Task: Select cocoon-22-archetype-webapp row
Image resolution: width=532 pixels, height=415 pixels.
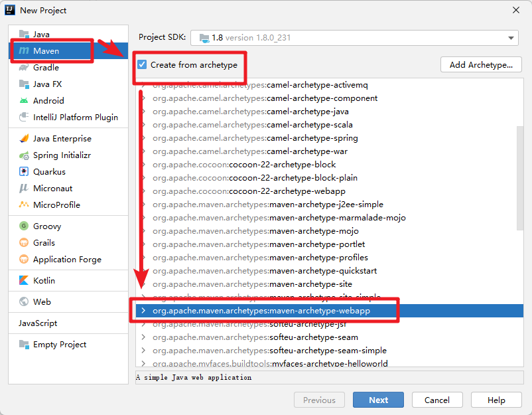Action: (x=330, y=191)
